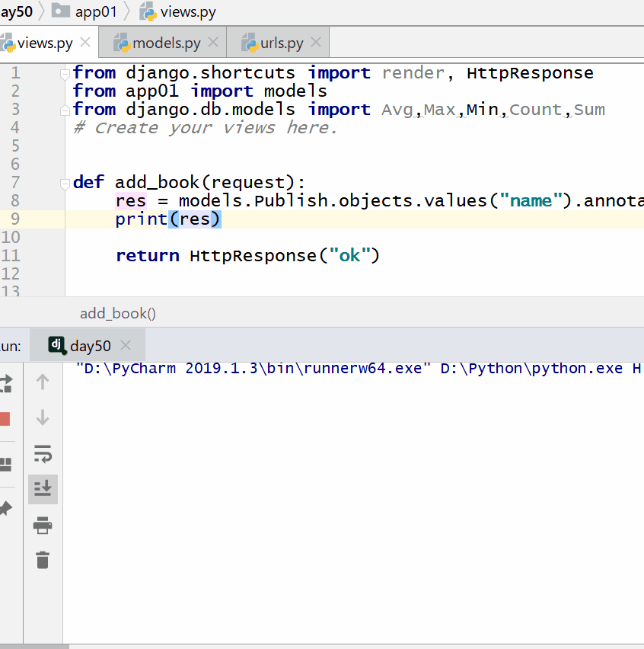The height and width of the screenshot is (649, 644).
Task: Switch to the urls.py tab
Action: click(281, 43)
